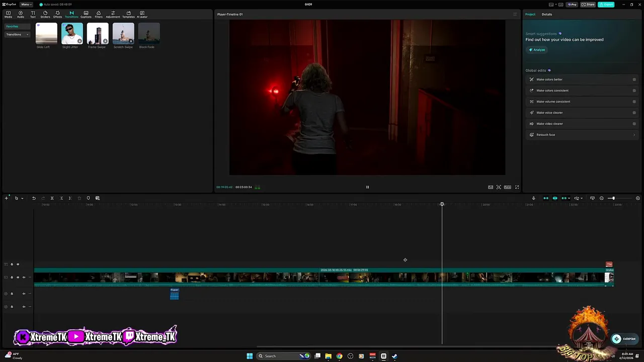Toggle Make colors consistent
The height and width of the screenshot is (362, 644).
click(634, 90)
